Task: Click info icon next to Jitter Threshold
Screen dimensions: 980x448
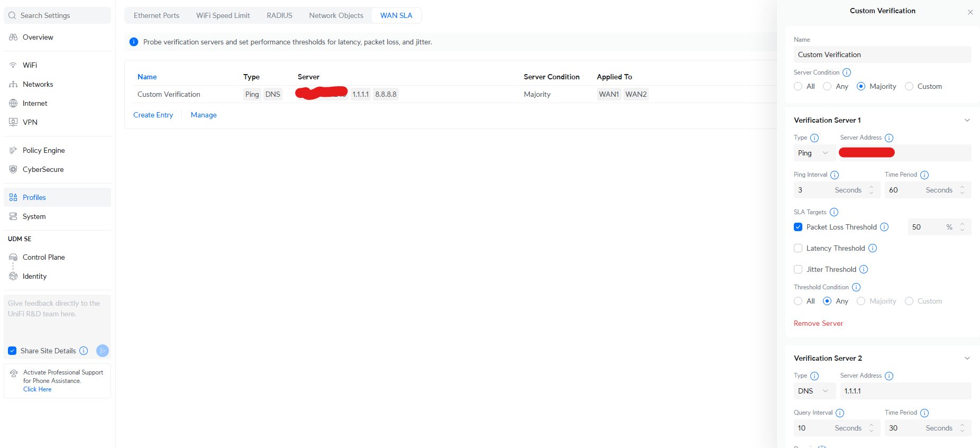Action: pos(864,269)
